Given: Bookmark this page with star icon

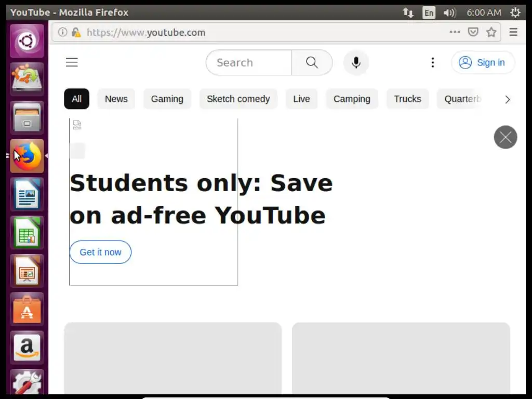Looking at the screenshot, I should point(491,32).
